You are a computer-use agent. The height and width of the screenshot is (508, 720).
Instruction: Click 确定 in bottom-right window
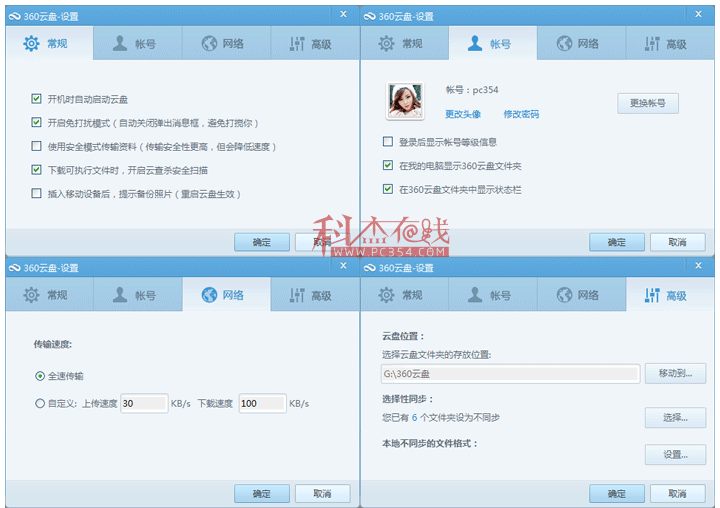617,494
